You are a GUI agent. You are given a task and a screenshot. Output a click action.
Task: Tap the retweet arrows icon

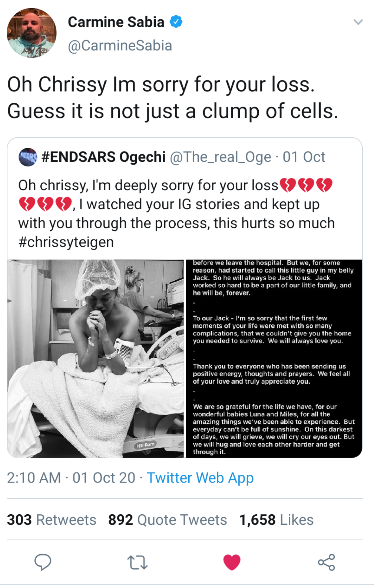(138, 562)
